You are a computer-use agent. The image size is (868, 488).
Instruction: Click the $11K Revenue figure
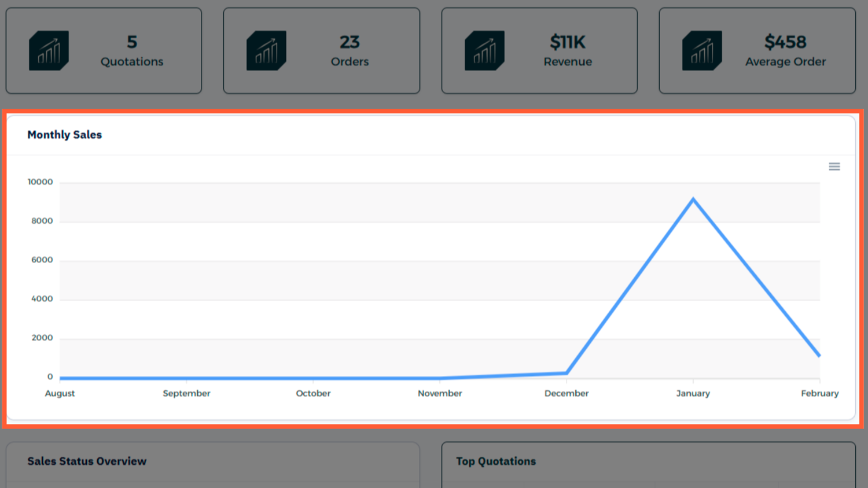pos(568,42)
